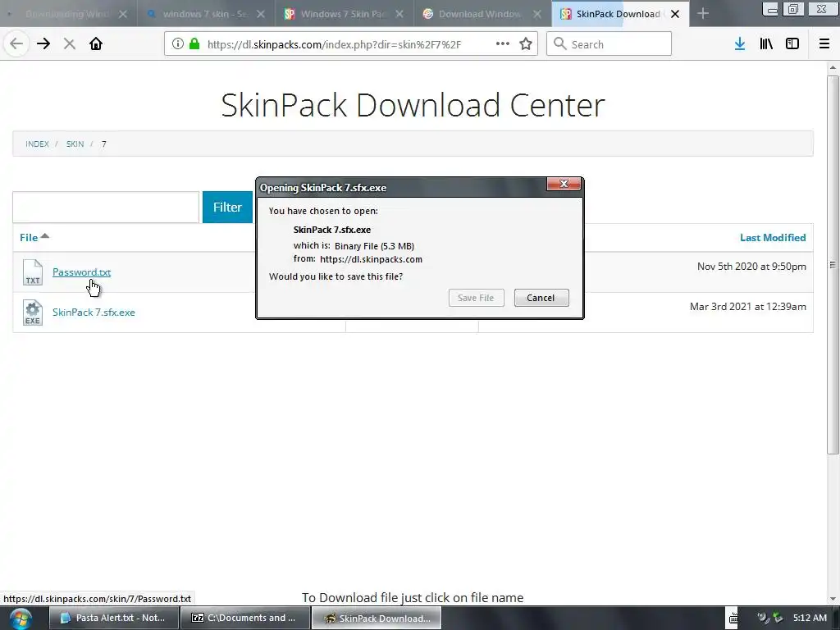
Task: Click the page vertical scrollbar
Action: pyautogui.click(x=833, y=265)
